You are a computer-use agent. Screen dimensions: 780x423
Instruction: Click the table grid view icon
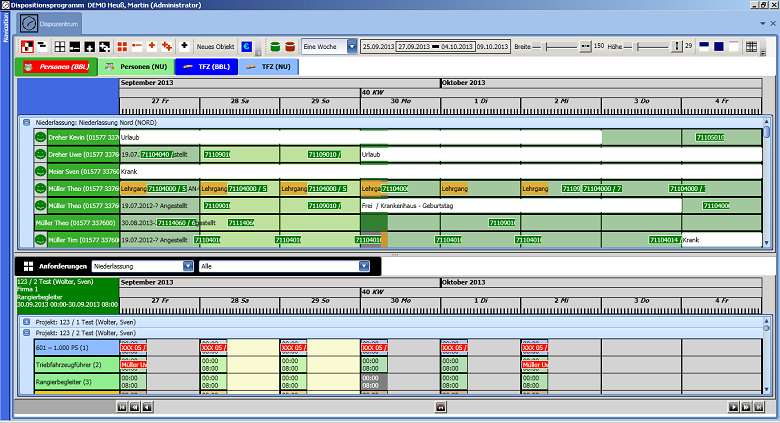[x=751, y=47]
